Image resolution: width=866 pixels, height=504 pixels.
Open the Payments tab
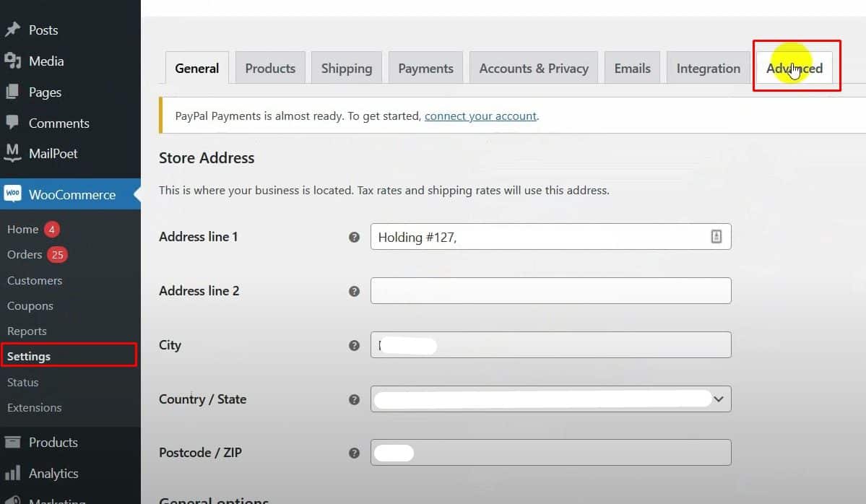coord(425,69)
